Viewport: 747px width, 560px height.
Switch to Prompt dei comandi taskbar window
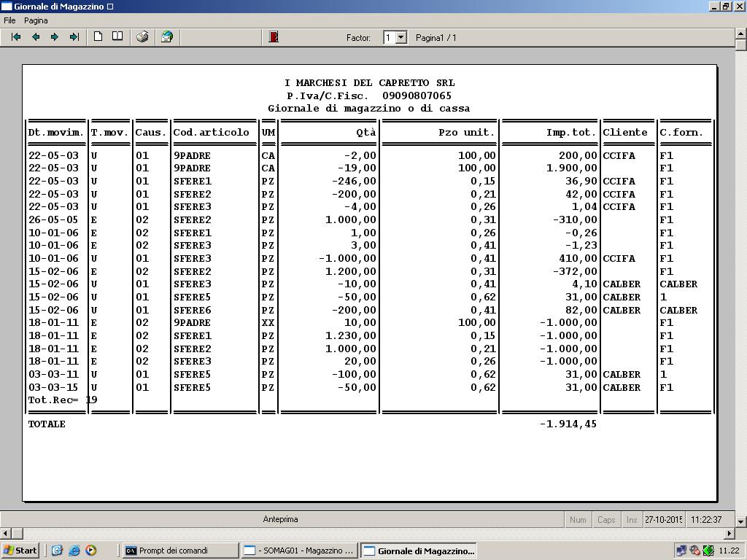[x=180, y=551]
